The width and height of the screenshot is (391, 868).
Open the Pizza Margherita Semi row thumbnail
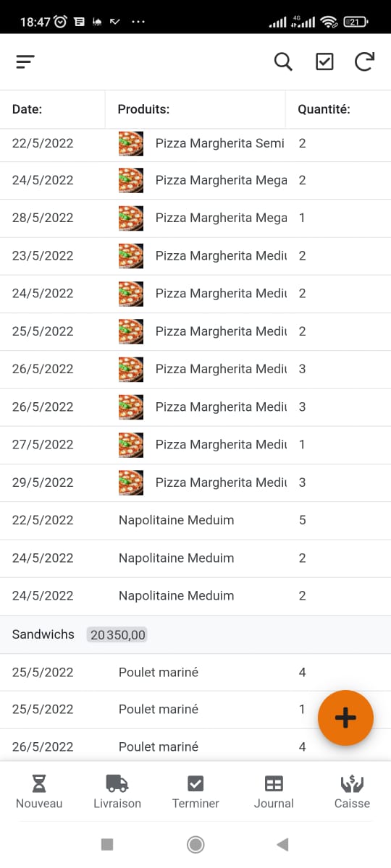coord(131,143)
